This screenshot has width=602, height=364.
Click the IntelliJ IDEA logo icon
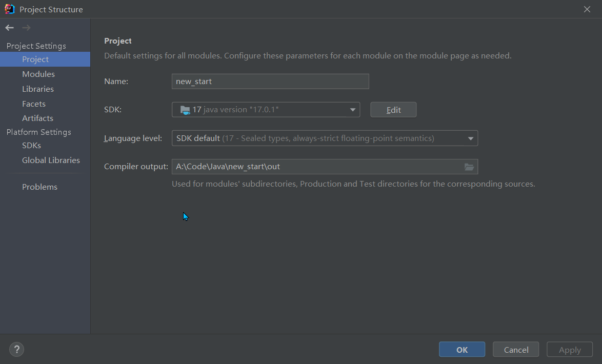(10, 9)
